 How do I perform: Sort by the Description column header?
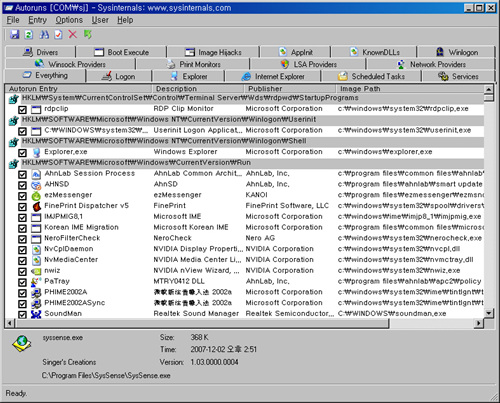pos(198,89)
